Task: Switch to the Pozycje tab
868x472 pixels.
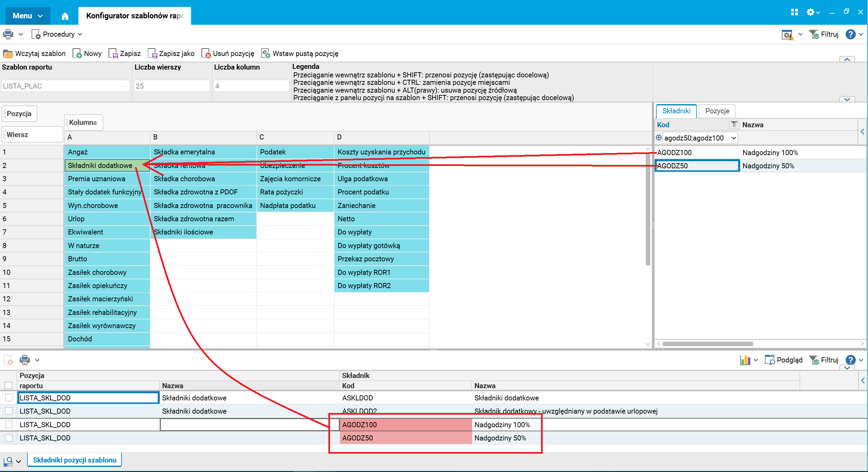Action: [717, 111]
